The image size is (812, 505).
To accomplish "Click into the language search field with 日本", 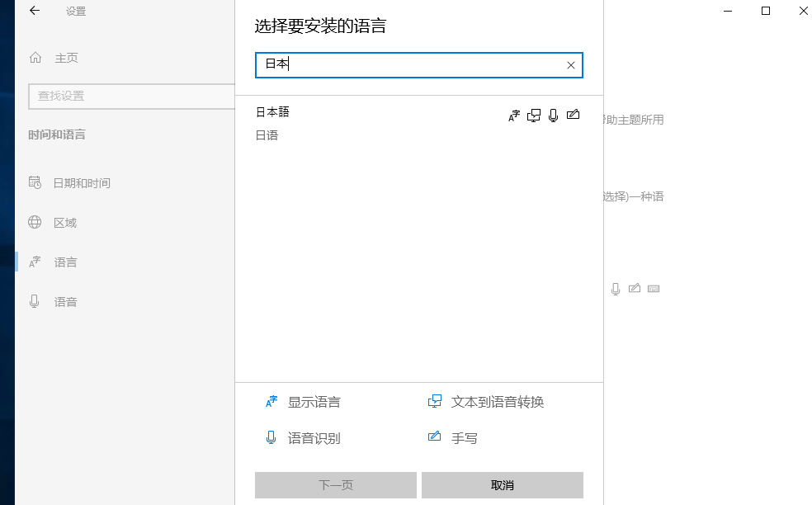I will tap(413, 65).
